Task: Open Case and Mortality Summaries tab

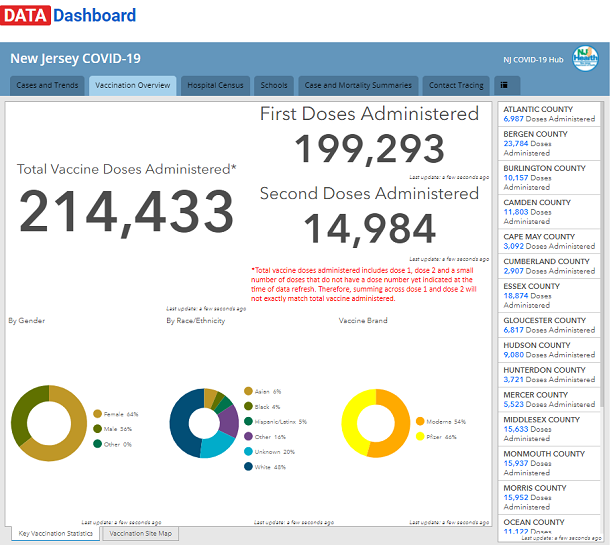Action: point(357,86)
